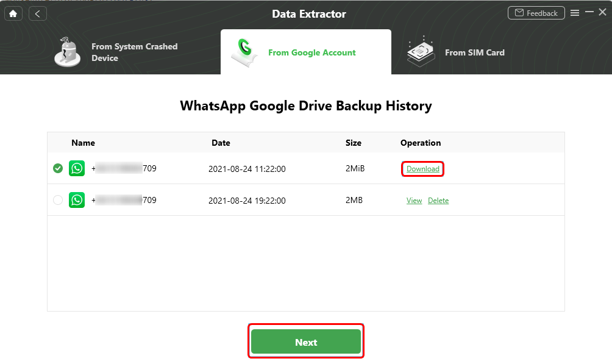The width and height of the screenshot is (612, 364).
Task: Click the Home icon
Action: [13, 12]
